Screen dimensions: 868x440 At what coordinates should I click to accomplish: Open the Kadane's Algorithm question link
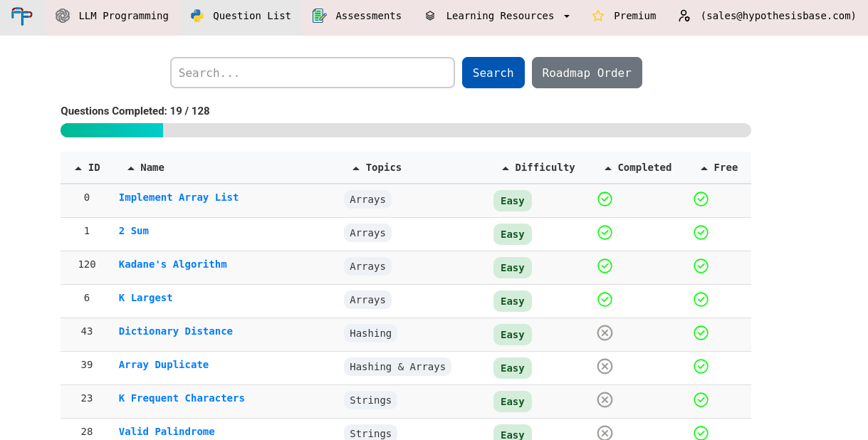coord(173,264)
